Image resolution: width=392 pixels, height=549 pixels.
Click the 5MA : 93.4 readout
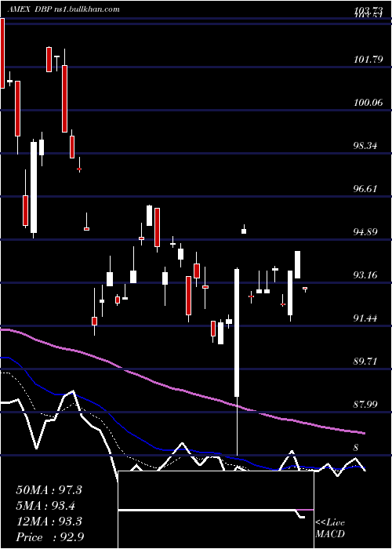coord(45,506)
